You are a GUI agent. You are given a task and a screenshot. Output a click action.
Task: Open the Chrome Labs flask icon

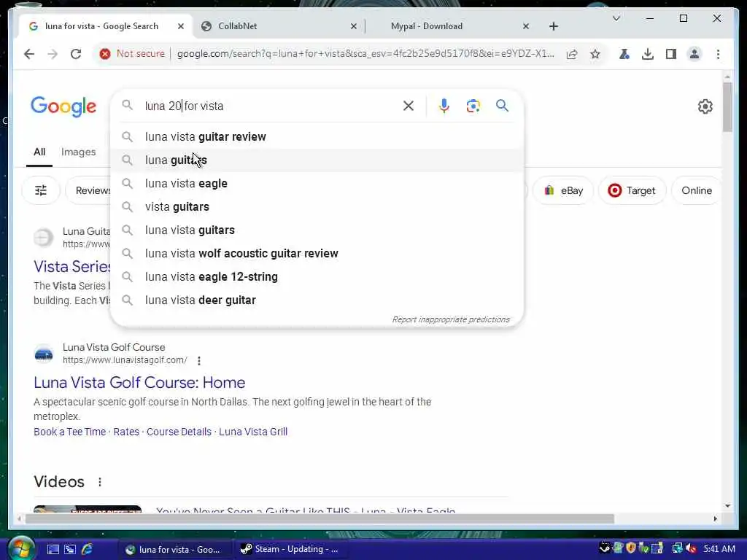tap(624, 54)
